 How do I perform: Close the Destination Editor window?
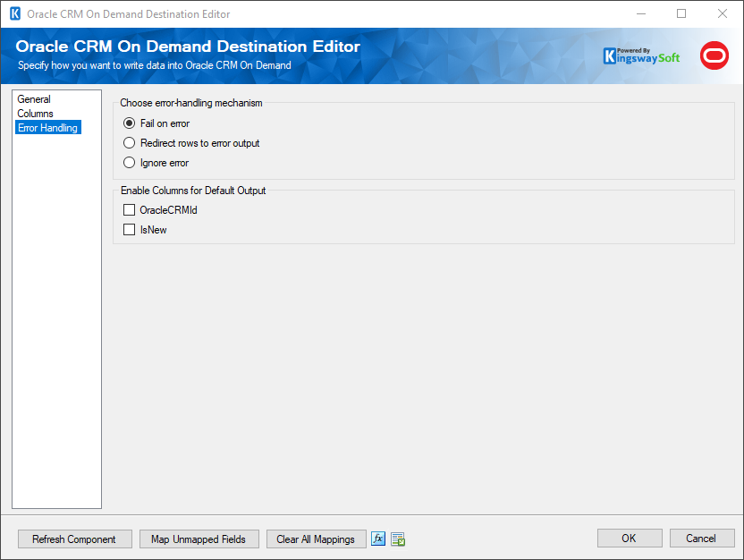tap(723, 13)
